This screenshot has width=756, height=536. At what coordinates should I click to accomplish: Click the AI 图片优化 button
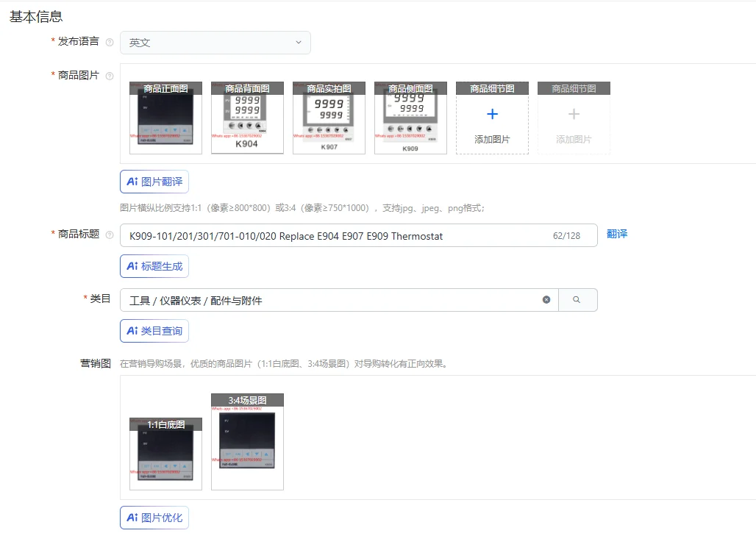pyautogui.click(x=154, y=518)
